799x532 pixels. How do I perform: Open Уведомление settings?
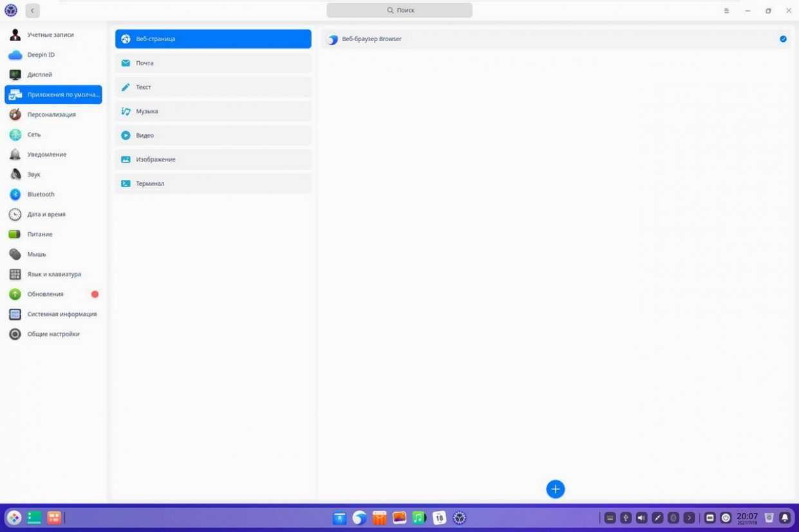click(53, 154)
